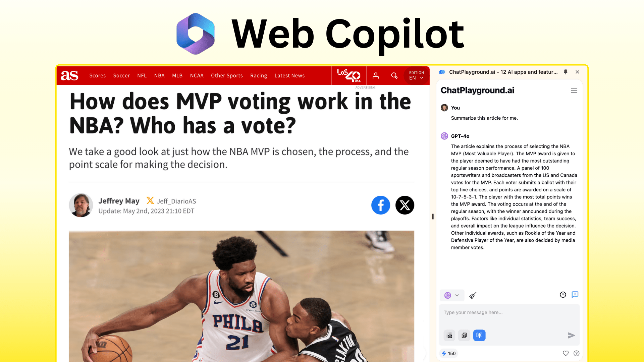
Task: Select the NBA tab in AS navigation
Action: 159,75
